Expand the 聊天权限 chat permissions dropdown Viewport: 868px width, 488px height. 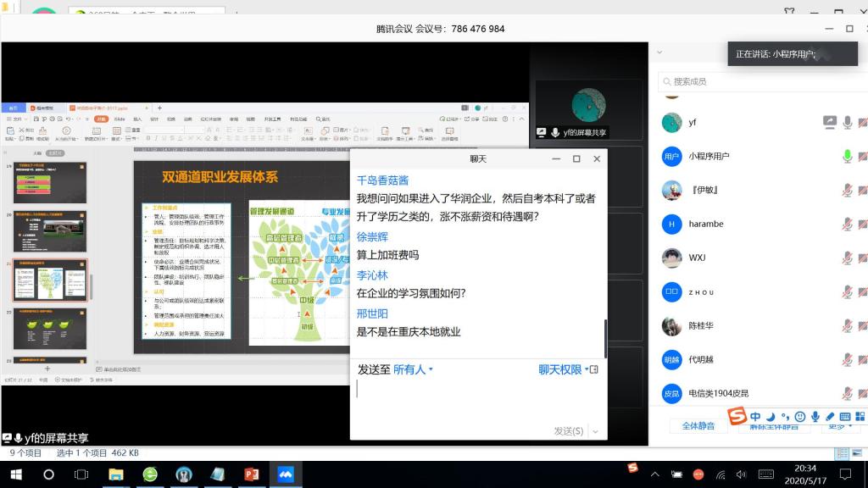click(x=564, y=369)
